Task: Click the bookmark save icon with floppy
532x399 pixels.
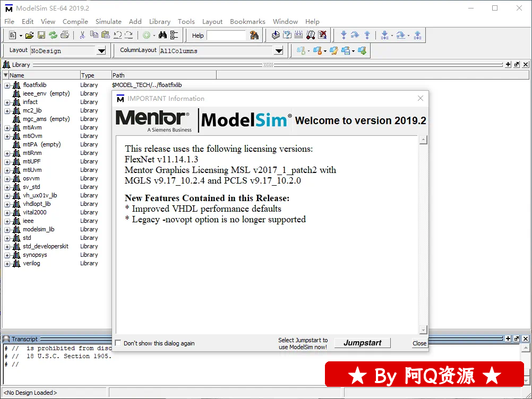Action: [x=346, y=51]
